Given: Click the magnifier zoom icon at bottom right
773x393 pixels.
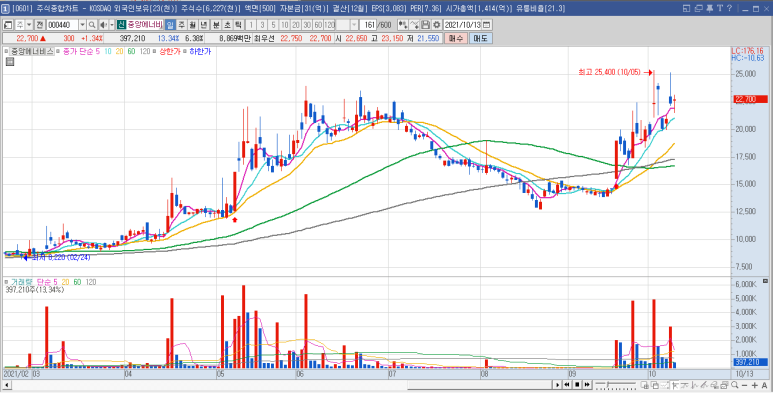Looking at the screenshot, I should tap(735, 385).
